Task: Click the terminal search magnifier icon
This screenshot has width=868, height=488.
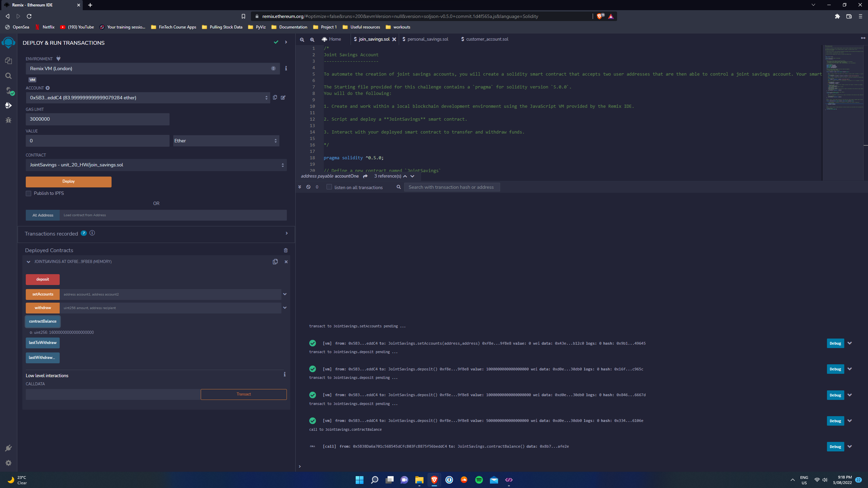Action: click(399, 187)
